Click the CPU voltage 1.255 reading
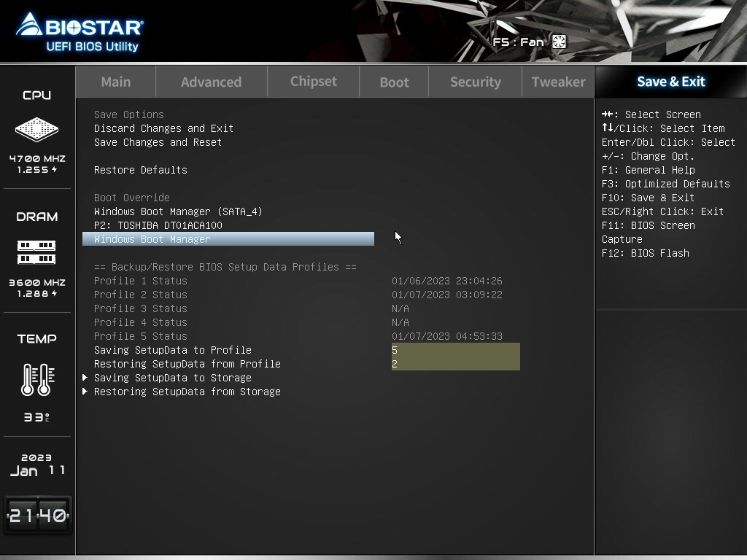The height and width of the screenshot is (560, 747). pos(37,169)
